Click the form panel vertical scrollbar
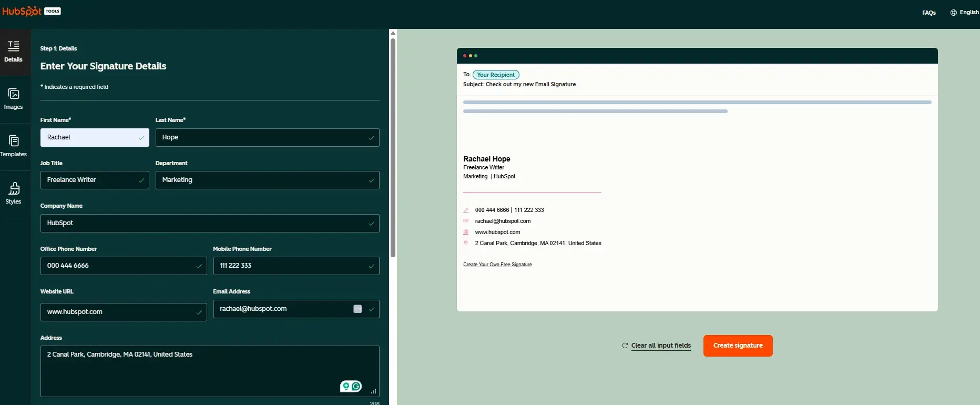 (x=393, y=147)
